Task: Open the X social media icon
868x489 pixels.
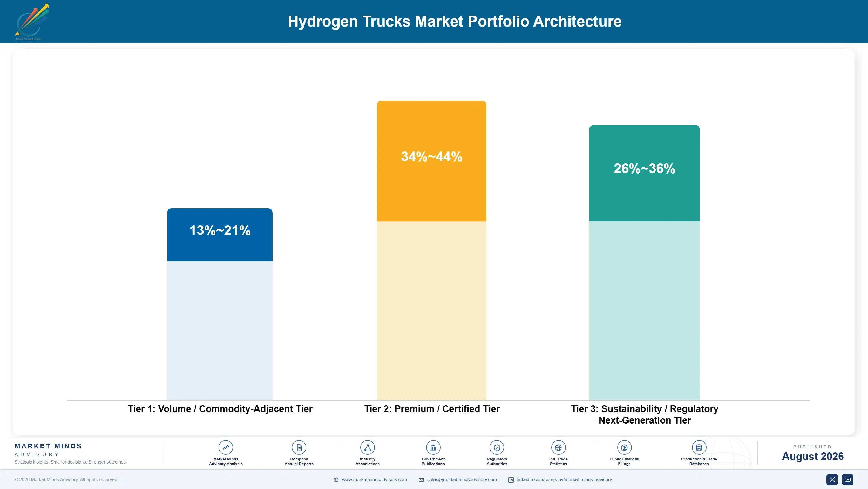Action: point(832,480)
